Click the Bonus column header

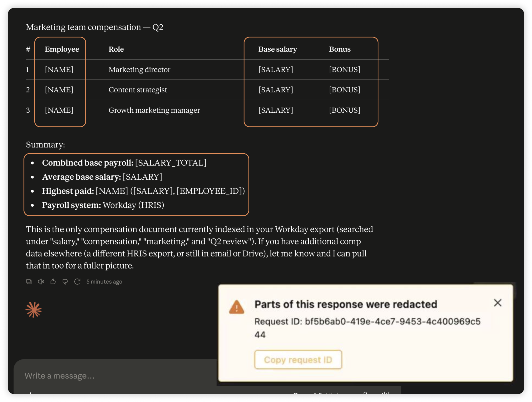click(340, 49)
